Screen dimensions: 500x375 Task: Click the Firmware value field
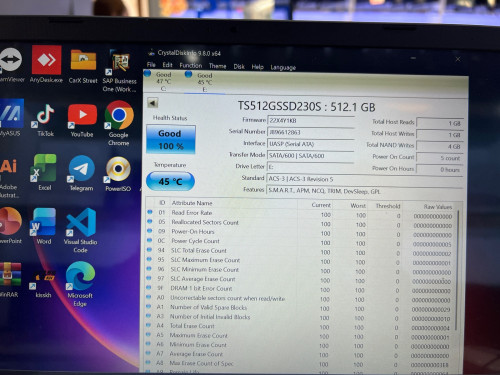click(x=310, y=121)
